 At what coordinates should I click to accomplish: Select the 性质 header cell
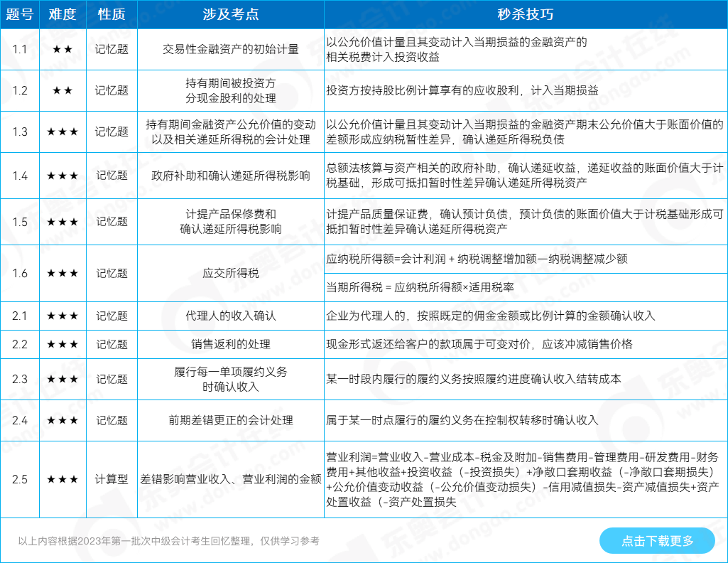pyautogui.click(x=111, y=14)
